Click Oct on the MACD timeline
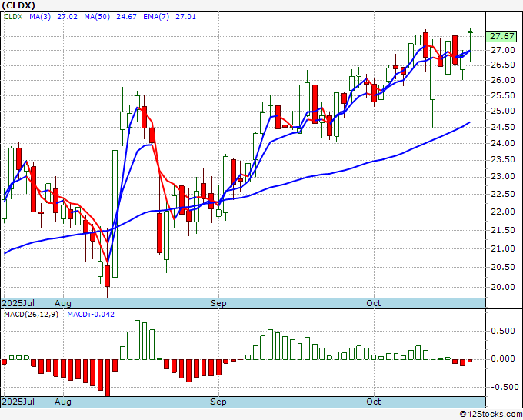 (x=373, y=402)
